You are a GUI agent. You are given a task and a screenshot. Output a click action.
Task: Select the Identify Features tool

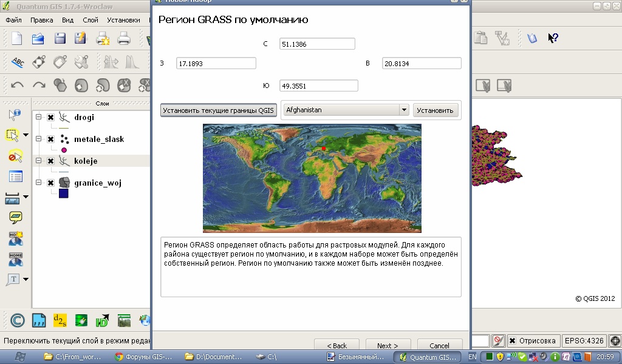(x=15, y=114)
